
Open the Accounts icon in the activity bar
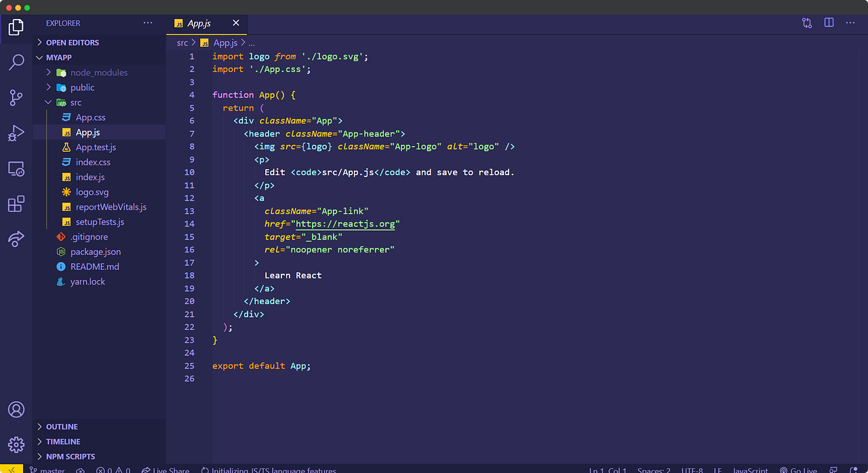pyautogui.click(x=16, y=409)
